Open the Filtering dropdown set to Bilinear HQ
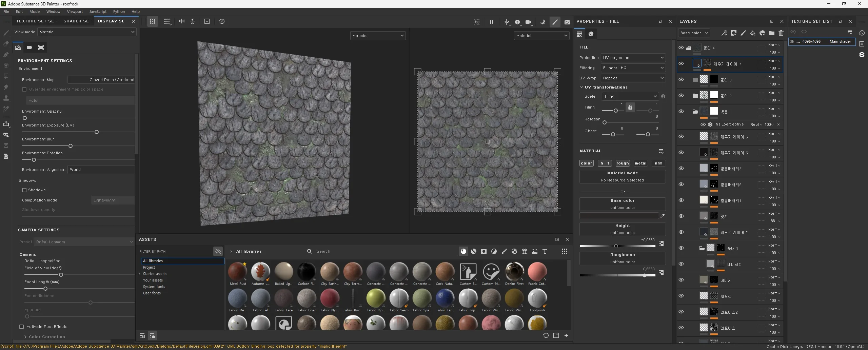The width and height of the screenshot is (868, 350). point(633,68)
